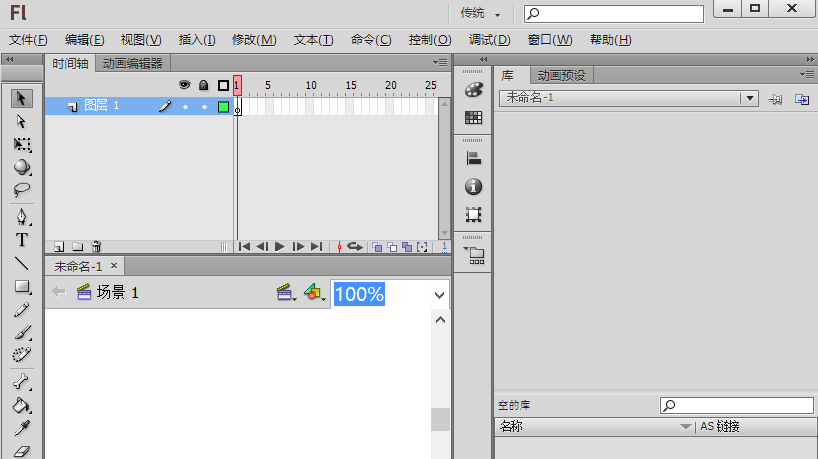
Task: Open the 修改(M) menu
Action: 254,40
